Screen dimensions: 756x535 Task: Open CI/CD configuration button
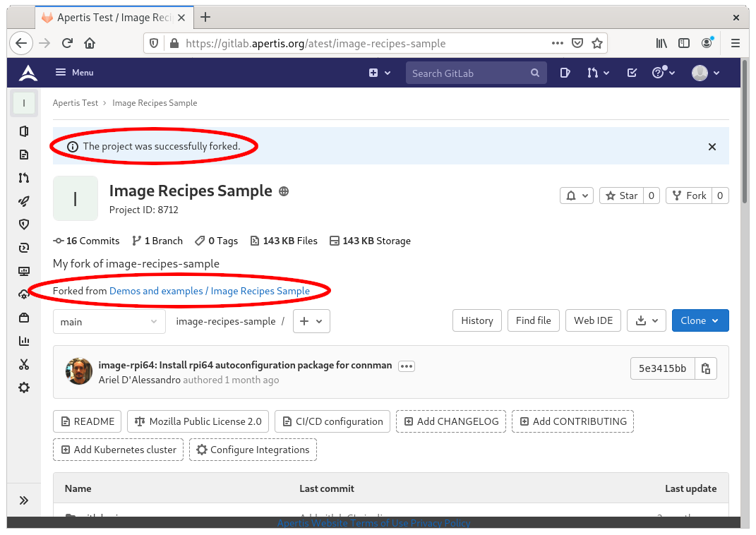tap(332, 422)
